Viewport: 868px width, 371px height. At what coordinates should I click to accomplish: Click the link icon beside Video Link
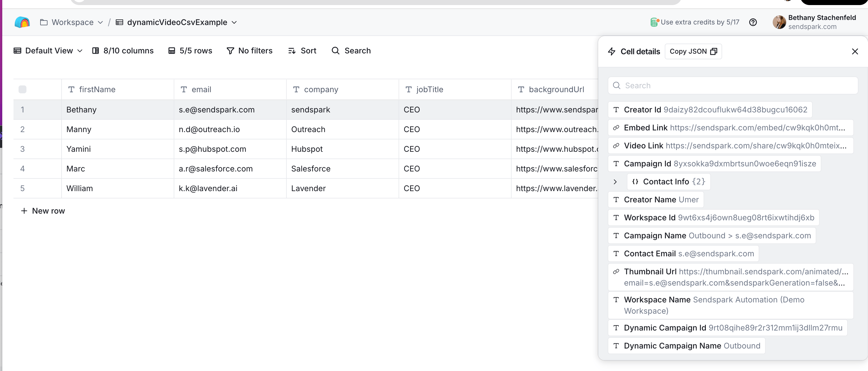point(616,146)
